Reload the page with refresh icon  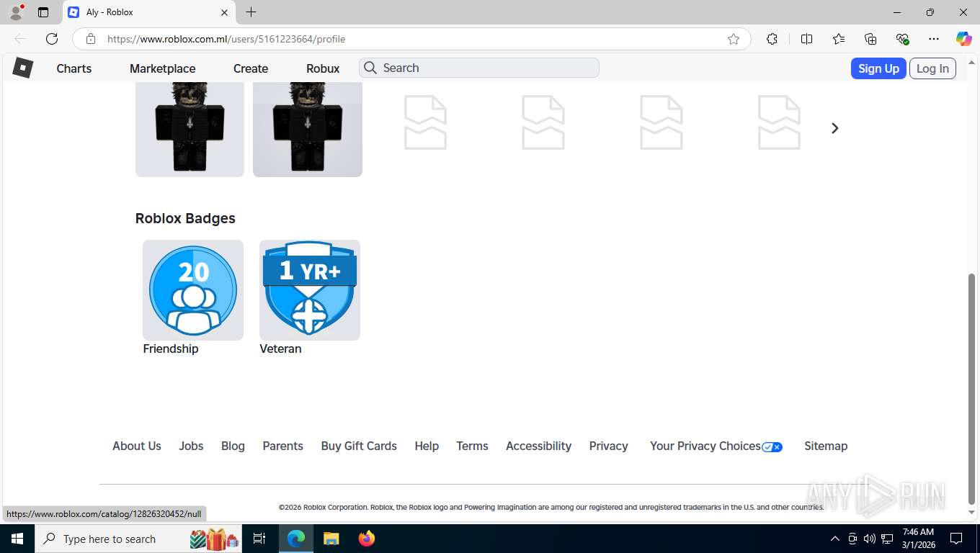tap(52, 39)
